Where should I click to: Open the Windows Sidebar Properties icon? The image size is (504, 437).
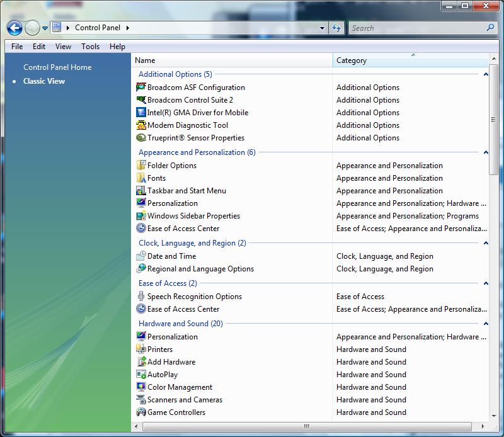[140, 215]
